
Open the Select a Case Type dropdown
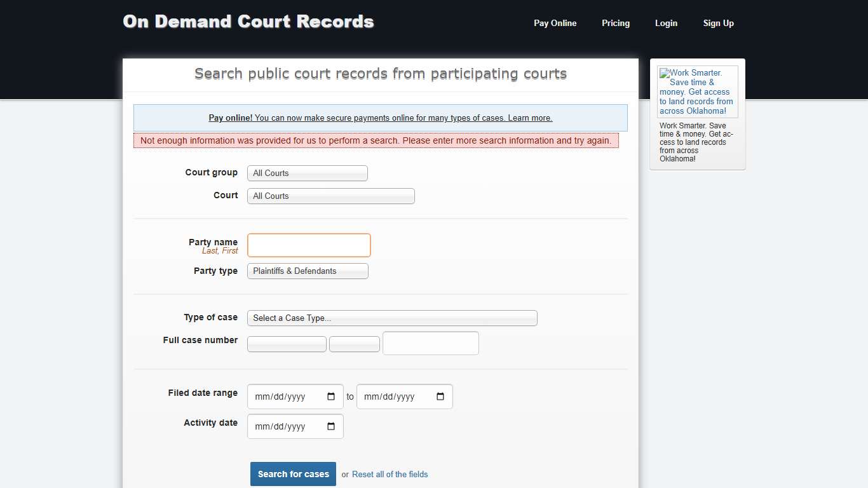coord(392,318)
